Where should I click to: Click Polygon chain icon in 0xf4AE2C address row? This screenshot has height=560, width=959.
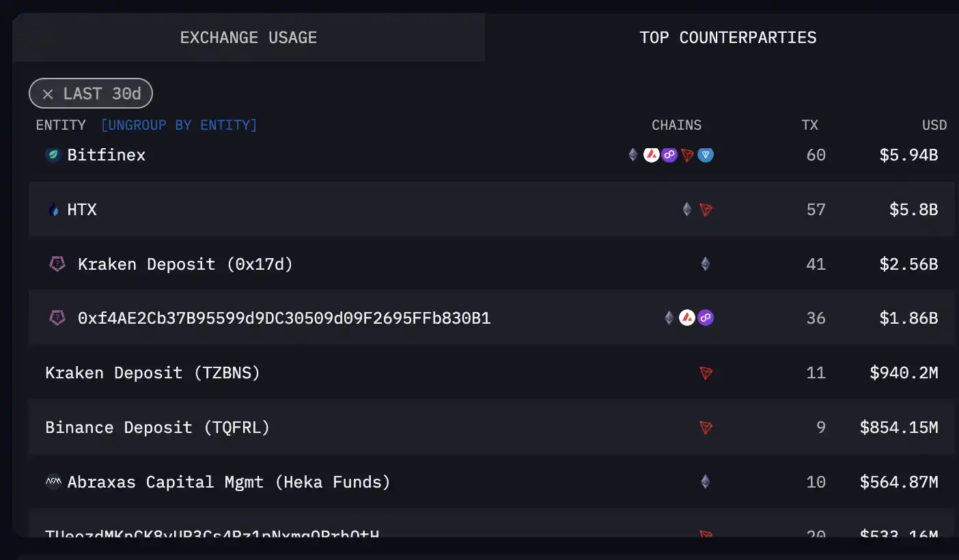click(706, 318)
